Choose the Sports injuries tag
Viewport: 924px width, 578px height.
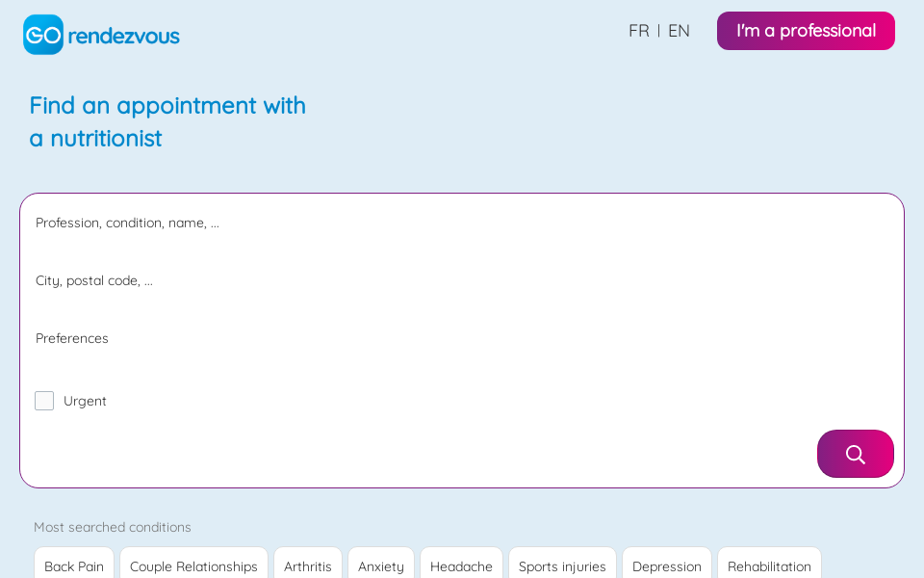[562, 565]
